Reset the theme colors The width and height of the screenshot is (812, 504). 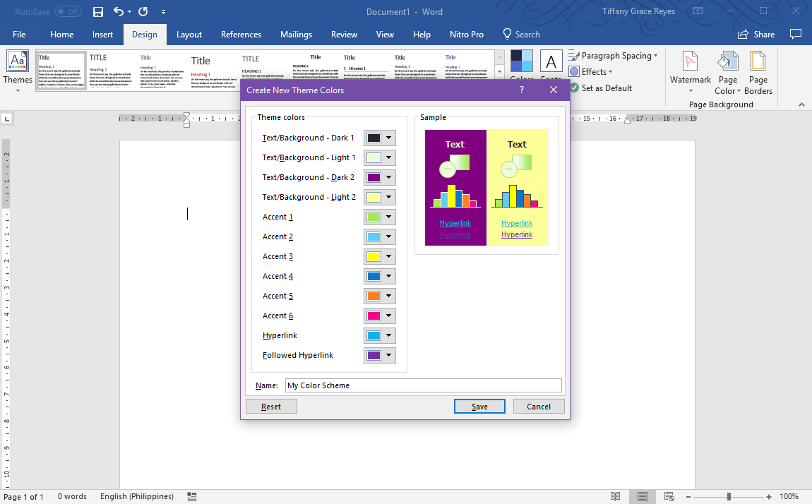(271, 406)
